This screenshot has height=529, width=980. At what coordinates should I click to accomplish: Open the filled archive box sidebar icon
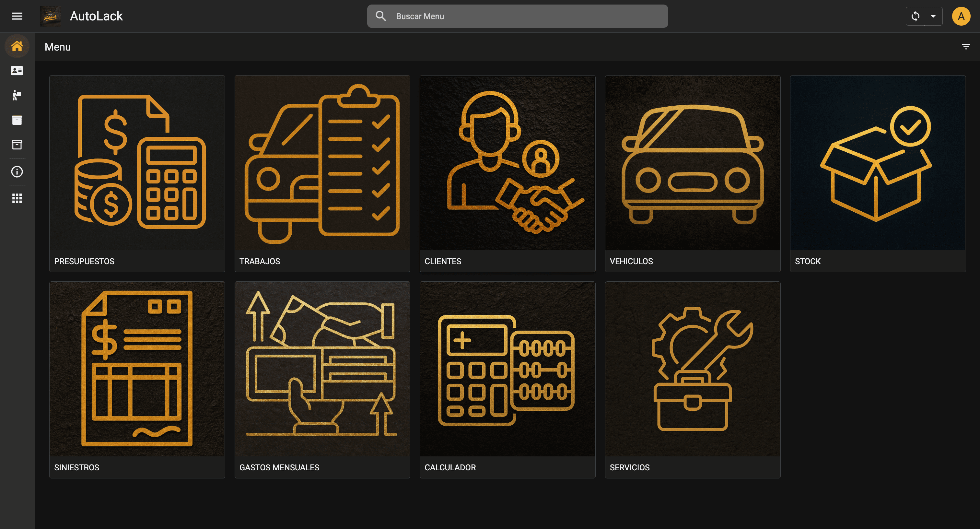click(17, 120)
